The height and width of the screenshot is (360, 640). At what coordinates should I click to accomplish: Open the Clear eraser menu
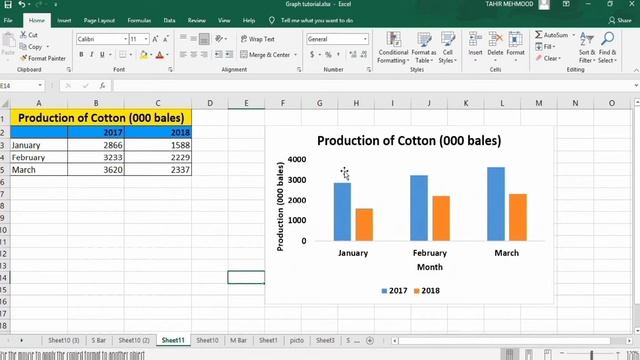click(x=548, y=58)
